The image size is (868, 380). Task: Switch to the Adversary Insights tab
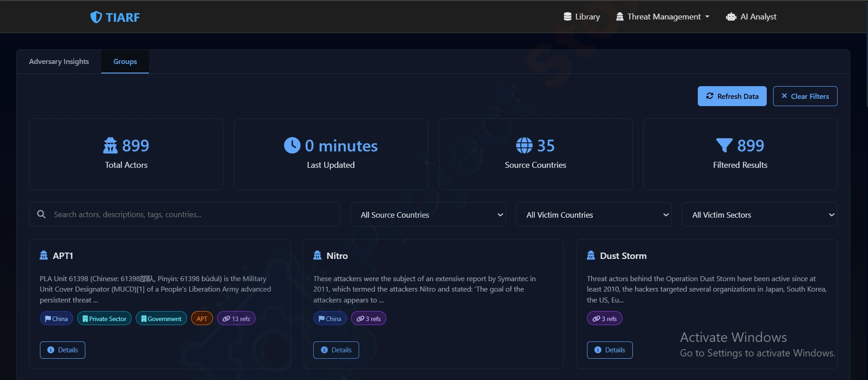point(59,62)
